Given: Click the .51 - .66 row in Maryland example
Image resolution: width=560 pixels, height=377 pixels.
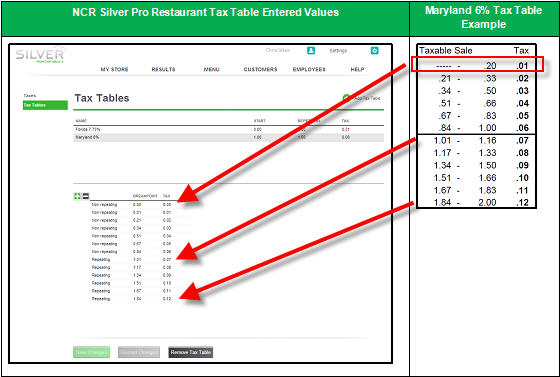Looking at the screenshot, I should click(x=476, y=104).
